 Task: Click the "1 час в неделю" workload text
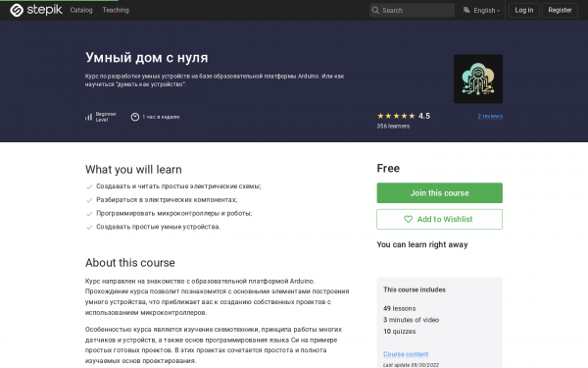[161, 117]
